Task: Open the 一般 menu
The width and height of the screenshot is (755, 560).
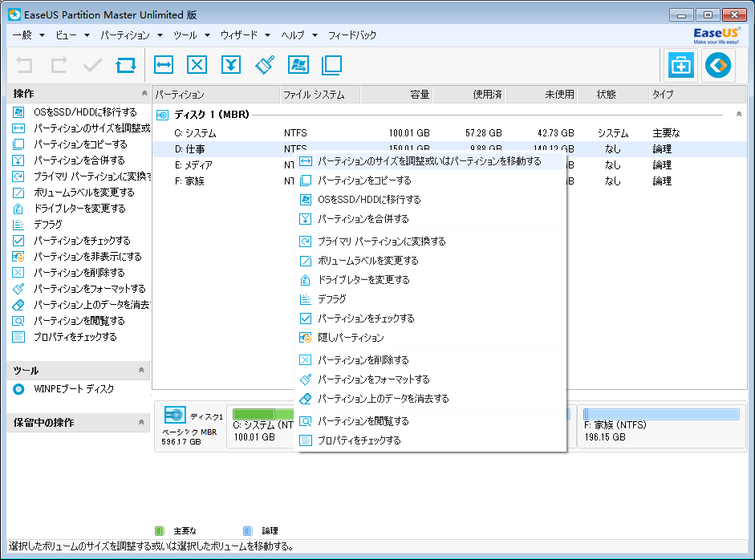Action: tap(28, 35)
